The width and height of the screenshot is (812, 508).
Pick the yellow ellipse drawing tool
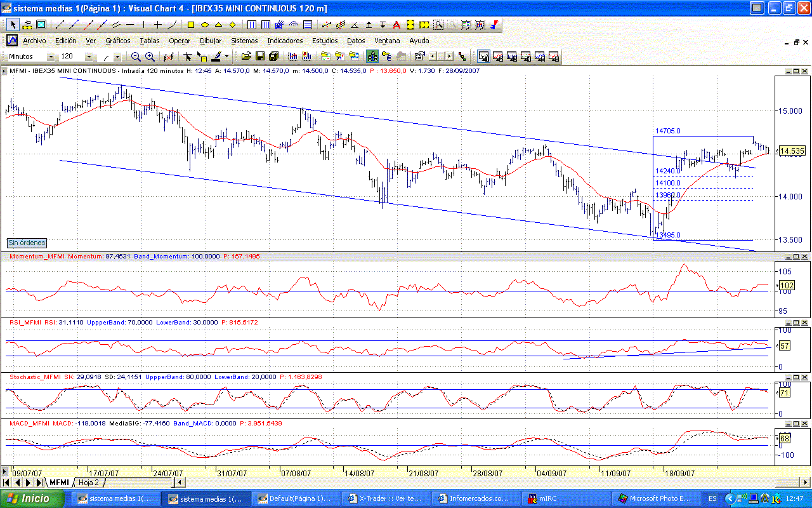[x=205, y=25]
